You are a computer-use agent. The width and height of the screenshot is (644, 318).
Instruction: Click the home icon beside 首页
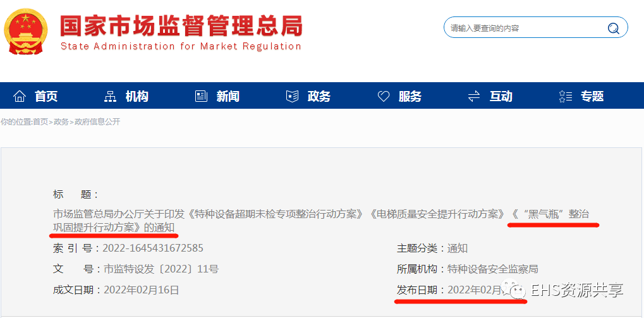(x=20, y=97)
